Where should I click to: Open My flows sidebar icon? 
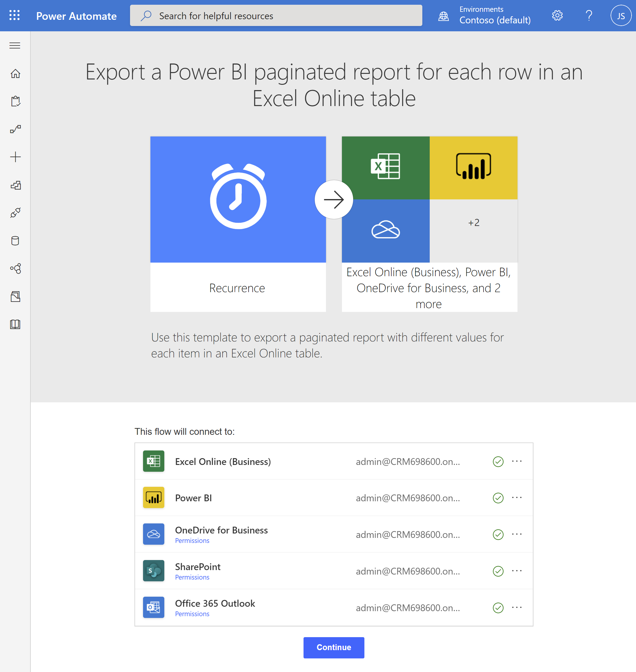15,129
